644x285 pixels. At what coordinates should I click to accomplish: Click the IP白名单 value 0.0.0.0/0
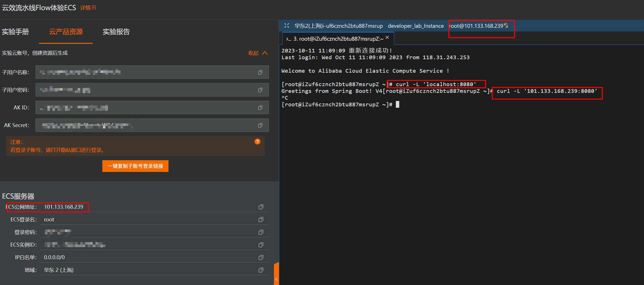[54, 257]
